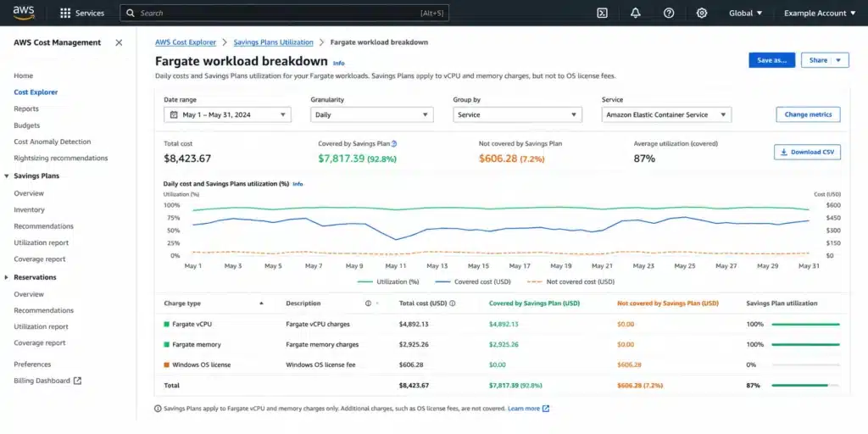The height and width of the screenshot is (434, 868).
Task: Collapse the Savings Plans sidebar section
Action: [7, 176]
